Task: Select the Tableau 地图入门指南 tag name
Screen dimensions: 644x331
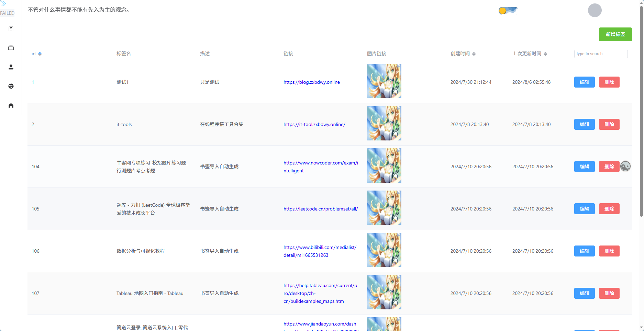Action: 150,293
